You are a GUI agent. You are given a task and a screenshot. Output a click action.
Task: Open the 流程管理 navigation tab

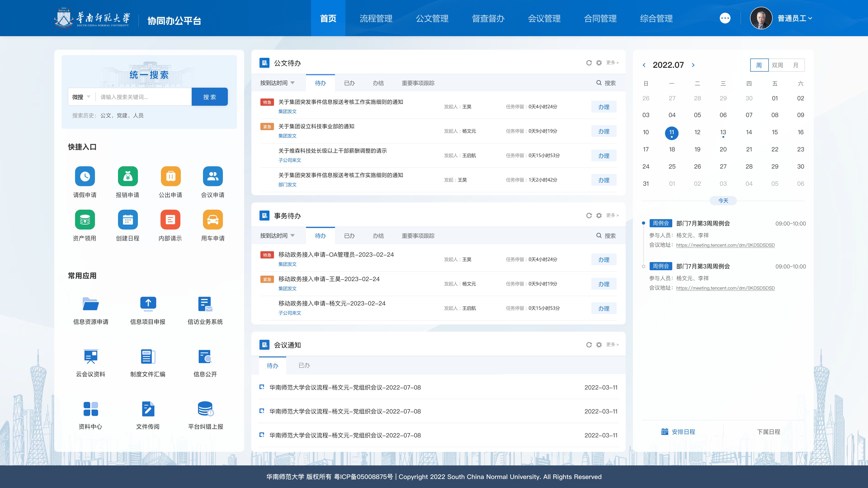376,19
